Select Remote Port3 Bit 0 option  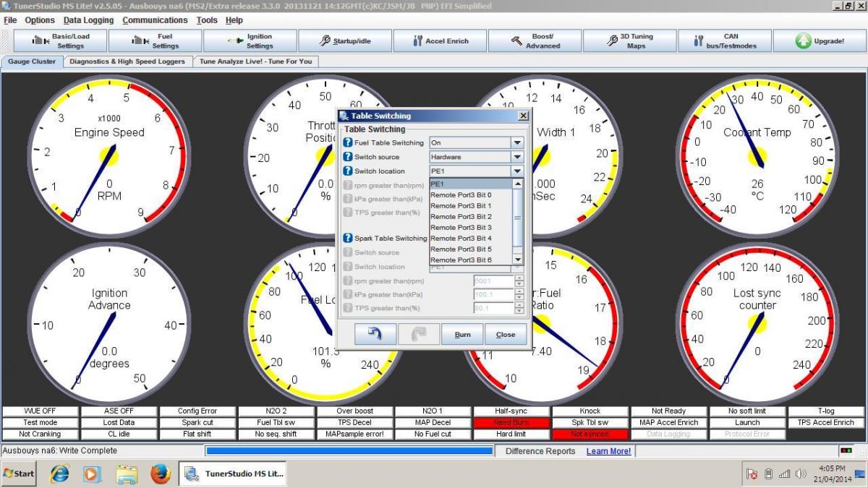pyautogui.click(x=471, y=194)
